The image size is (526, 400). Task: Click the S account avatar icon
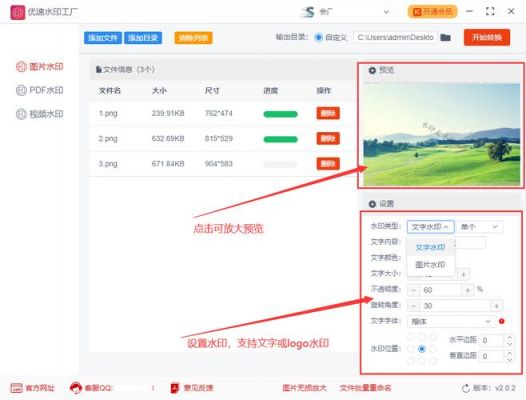(x=308, y=12)
